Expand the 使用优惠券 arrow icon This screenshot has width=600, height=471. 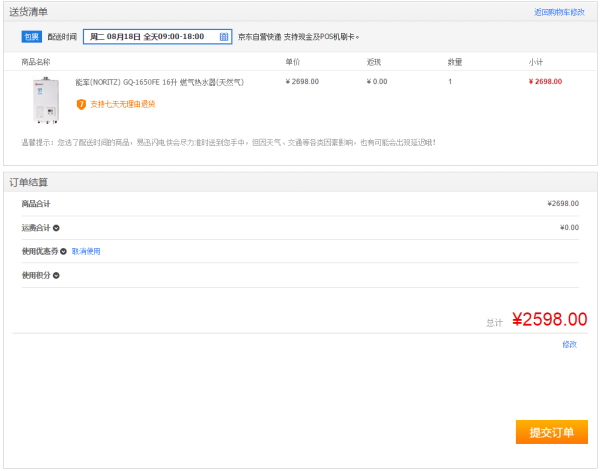pos(64,251)
